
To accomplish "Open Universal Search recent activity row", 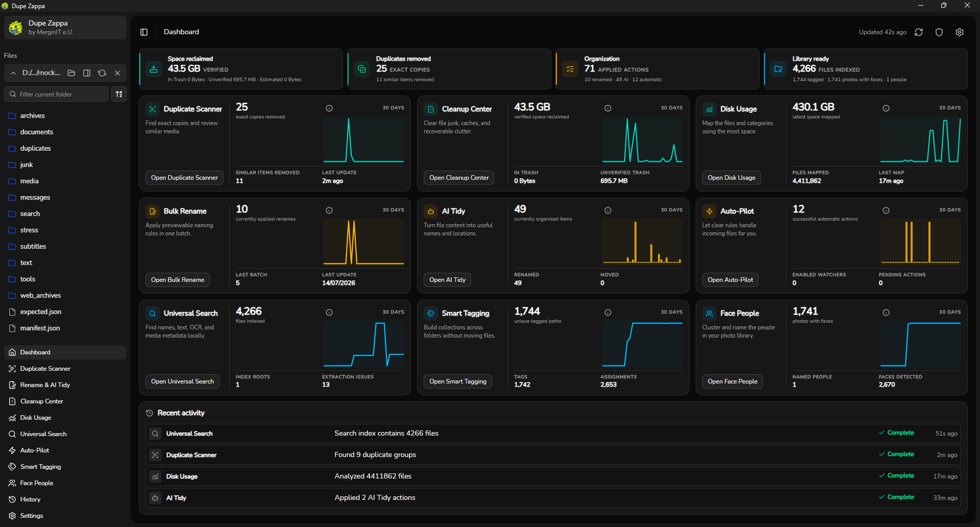I will (553, 434).
